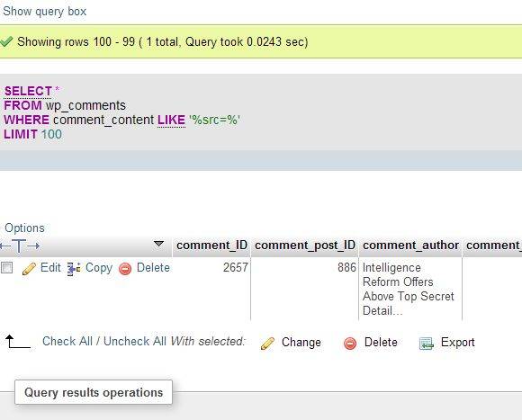The height and width of the screenshot is (420, 522).
Task: Click Change for selected rows
Action: coord(301,342)
